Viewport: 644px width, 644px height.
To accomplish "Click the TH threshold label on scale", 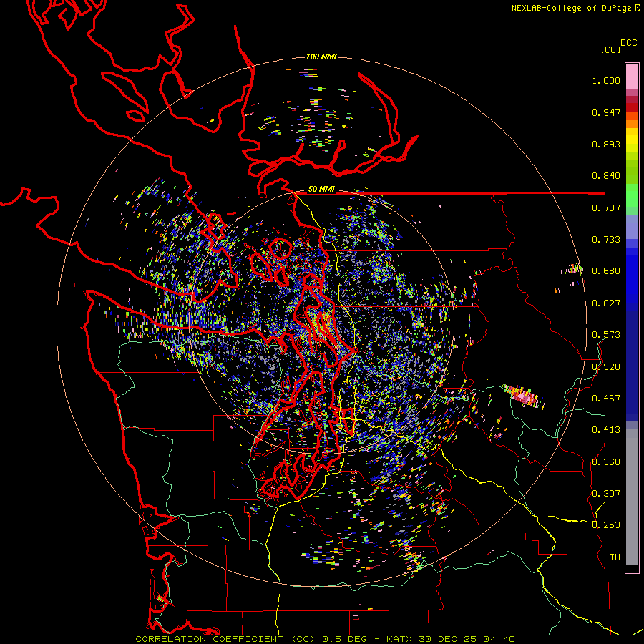I will (615, 557).
